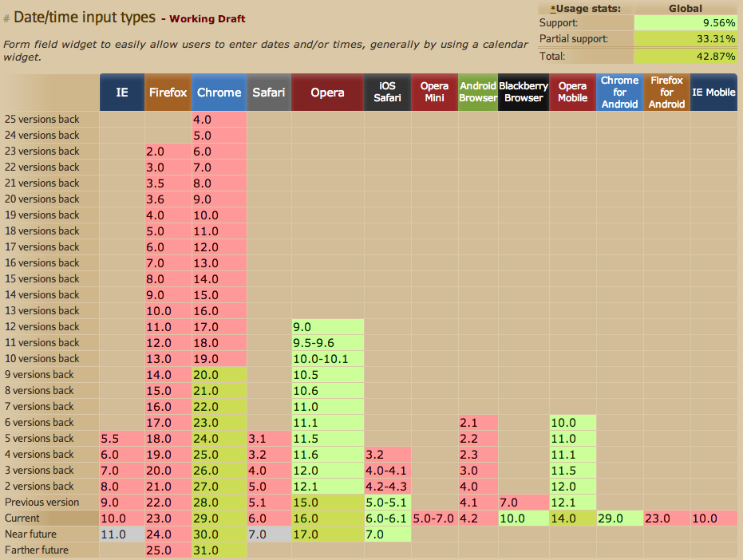
Task: Click the Opera Mini column header
Action: click(434, 92)
